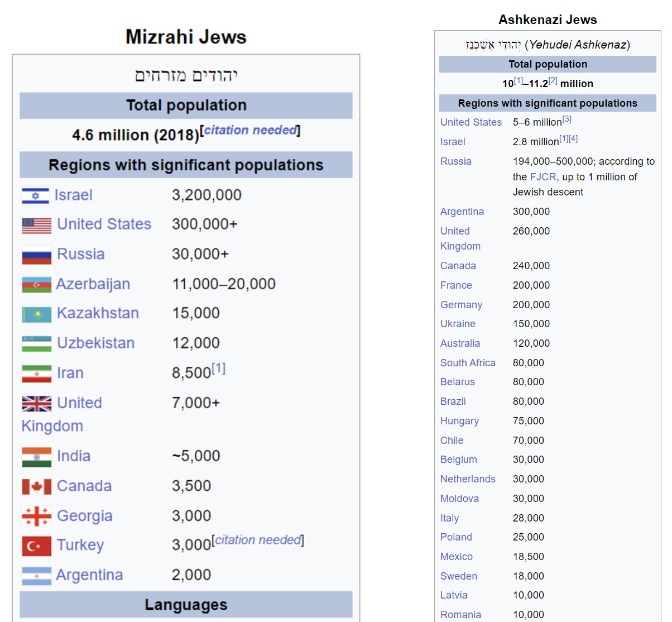Click the Azerbaijan flag icon
The image size is (672, 622).
coord(36,285)
